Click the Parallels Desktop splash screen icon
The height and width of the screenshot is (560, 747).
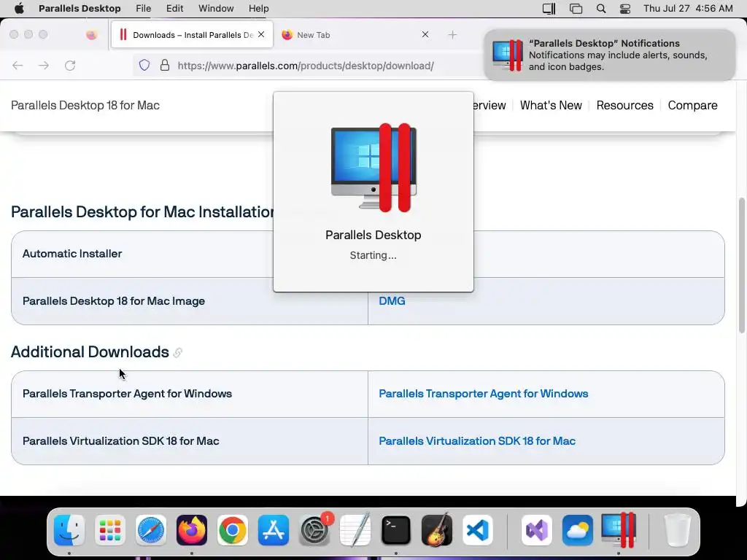click(x=373, y=167)
